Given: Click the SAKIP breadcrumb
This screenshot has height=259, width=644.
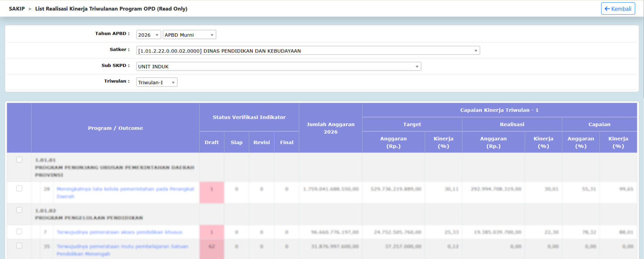Looking at the screenshot, I should coord(17,9).
